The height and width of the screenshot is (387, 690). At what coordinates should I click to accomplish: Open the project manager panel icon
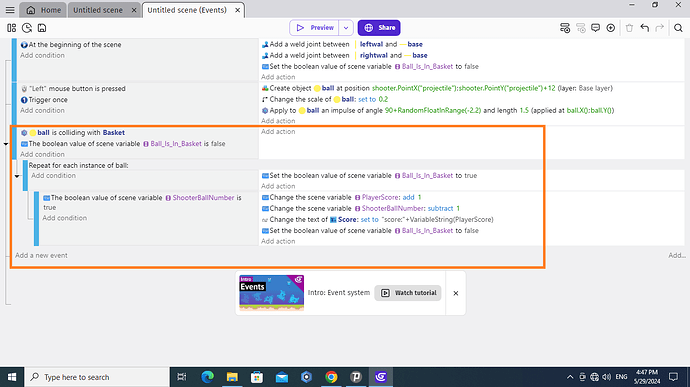pyautogui.click(x=11, y=28)
